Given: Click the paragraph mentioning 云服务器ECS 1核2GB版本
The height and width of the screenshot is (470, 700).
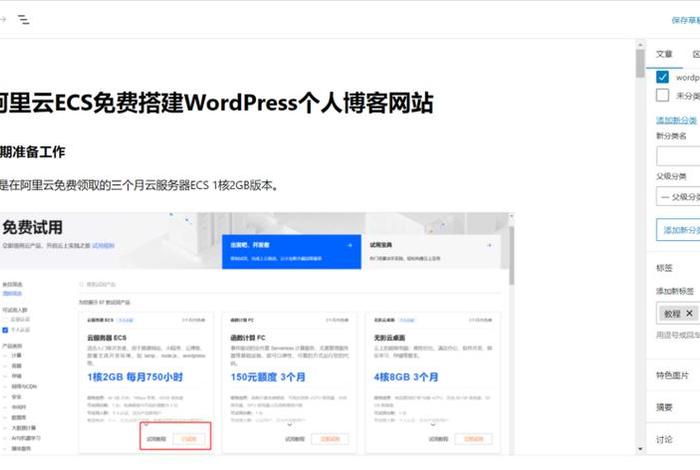Looking at the screenshot, I should [x=139, y=185].
